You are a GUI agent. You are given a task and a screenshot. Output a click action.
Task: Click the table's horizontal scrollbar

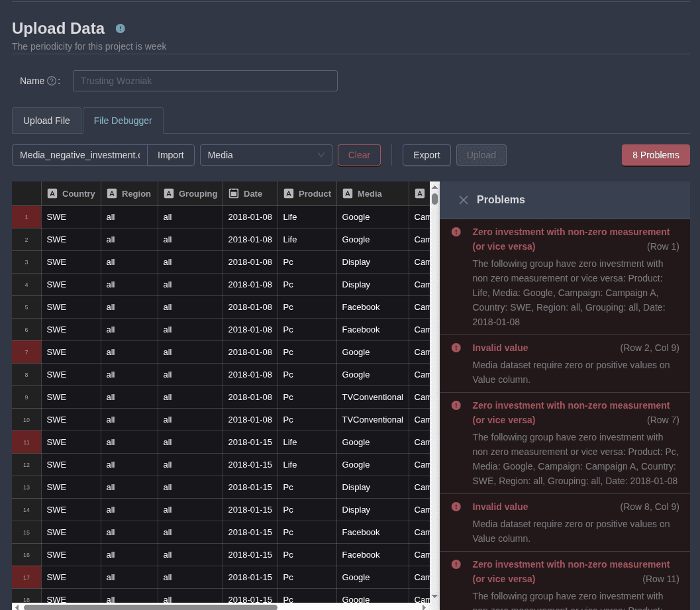click(x=150, y=606)
